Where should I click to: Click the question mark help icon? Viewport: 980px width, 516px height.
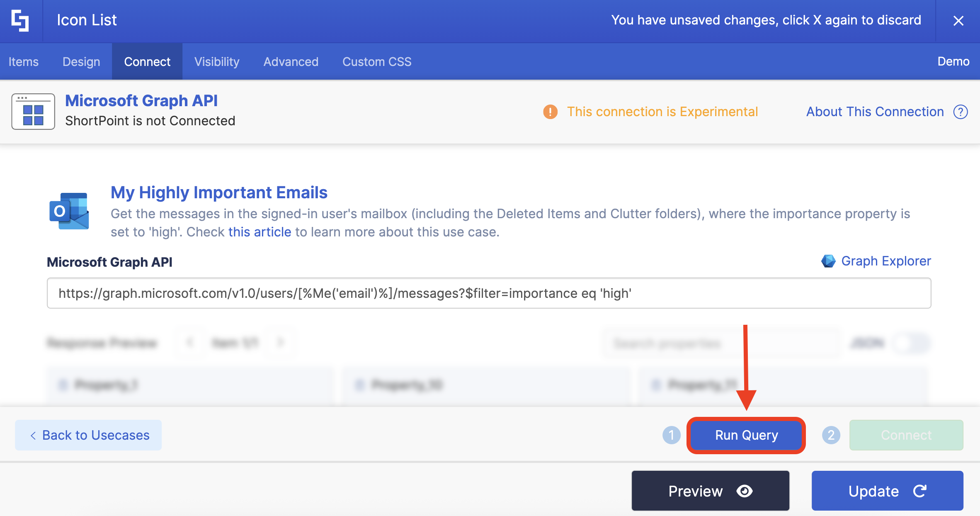point(961,112)
